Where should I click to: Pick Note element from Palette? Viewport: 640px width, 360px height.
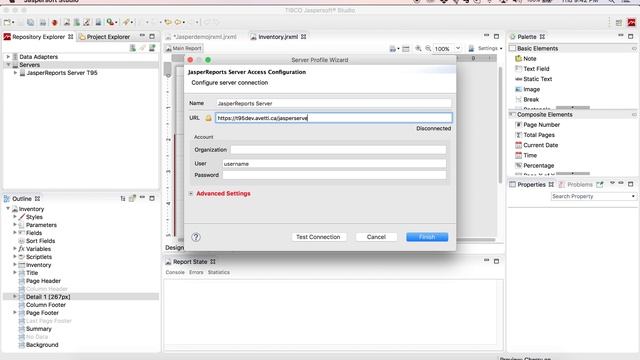[529, 58]
